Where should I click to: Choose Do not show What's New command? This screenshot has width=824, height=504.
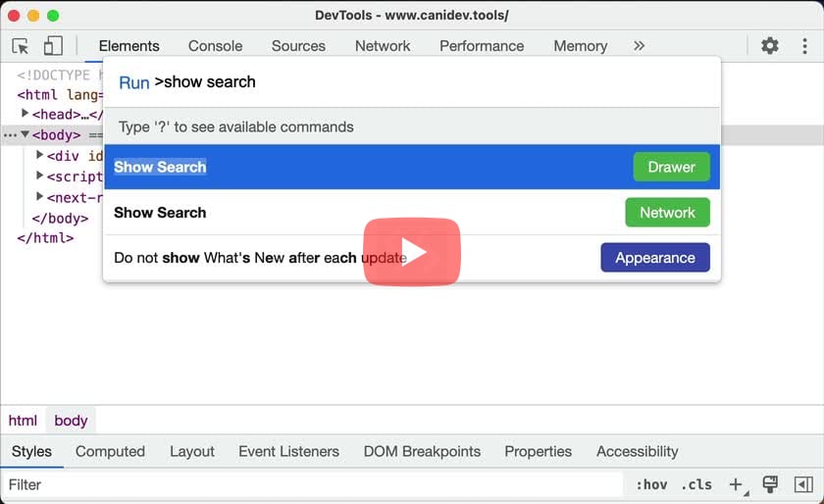pos(412,258)
